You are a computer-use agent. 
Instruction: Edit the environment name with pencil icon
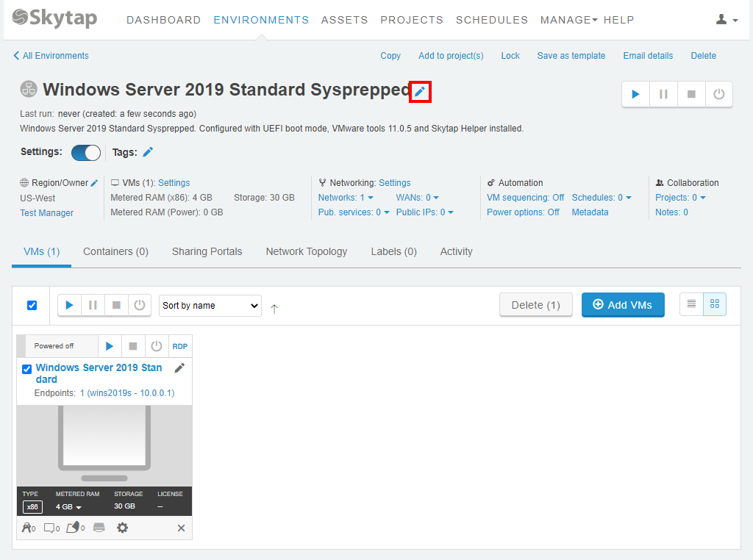pos(420,92)
